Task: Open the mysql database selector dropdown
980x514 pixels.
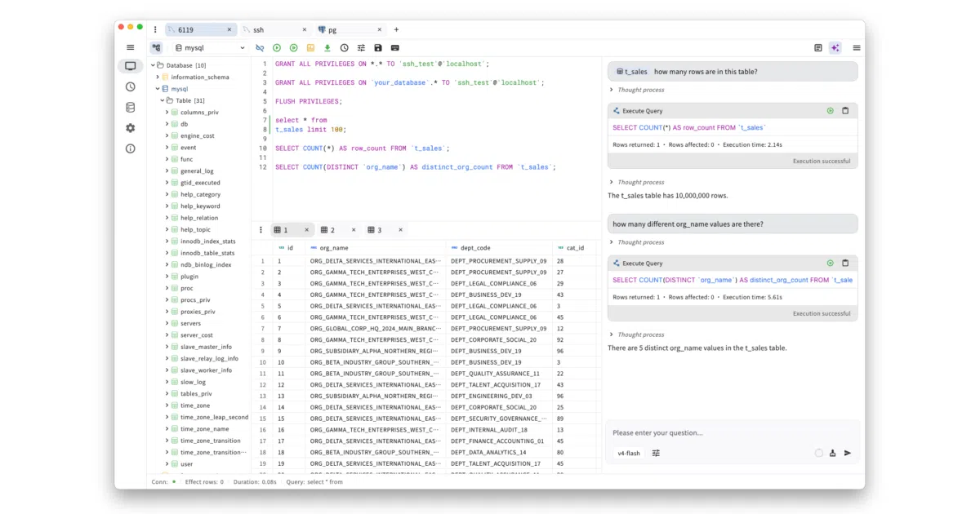Action: tap(209, 48)
